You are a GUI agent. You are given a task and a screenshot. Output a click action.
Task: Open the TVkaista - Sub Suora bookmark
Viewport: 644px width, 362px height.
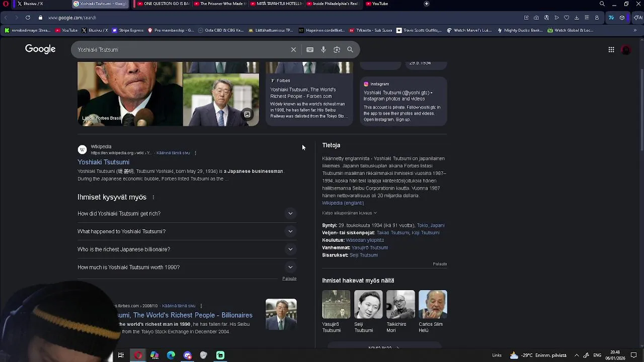pyautogui.click(x=370, y=30)
